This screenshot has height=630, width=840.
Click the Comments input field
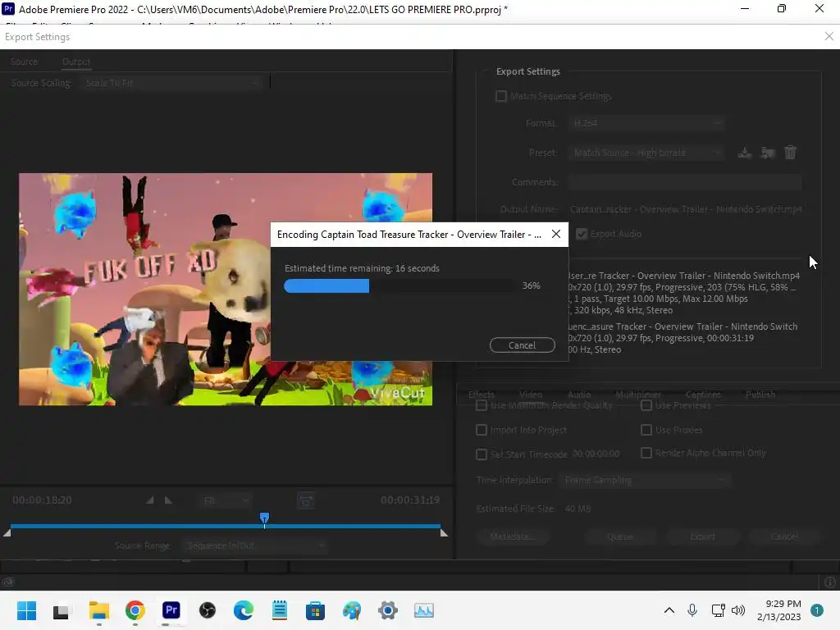tap(685, 183)
